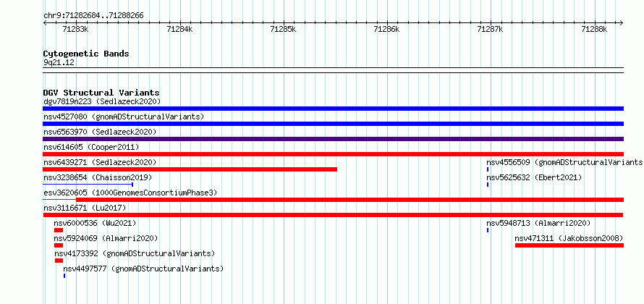The width and height of the screenshot is (644, 304).
Task: Click the 71286k ruler tick label
Action: [x=387, y=29]
